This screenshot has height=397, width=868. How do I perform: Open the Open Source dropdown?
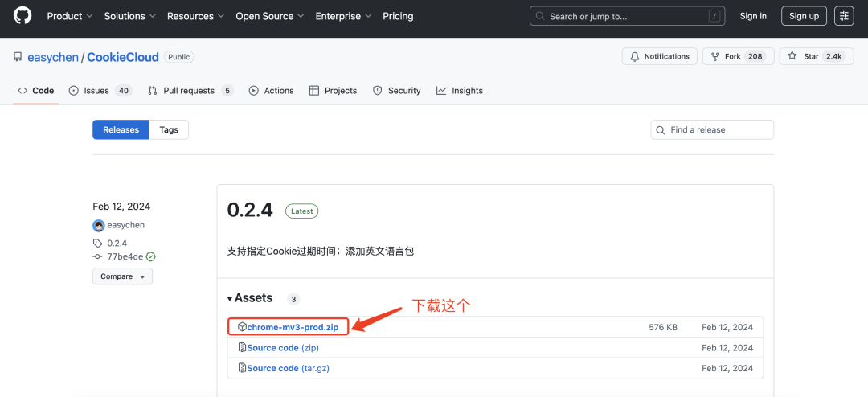270,16
